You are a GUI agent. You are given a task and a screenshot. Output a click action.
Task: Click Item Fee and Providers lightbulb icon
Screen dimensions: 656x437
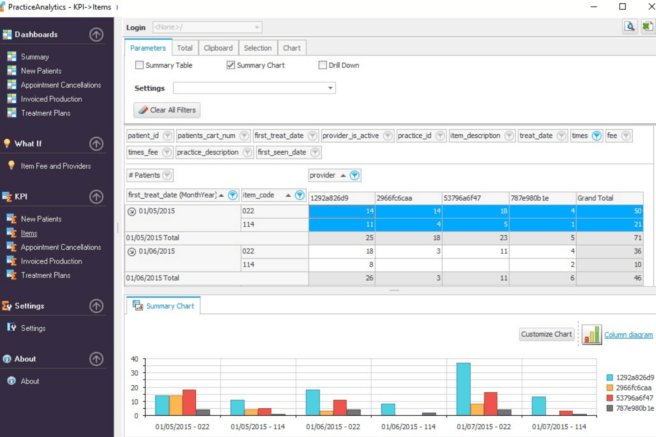point(11,166)
